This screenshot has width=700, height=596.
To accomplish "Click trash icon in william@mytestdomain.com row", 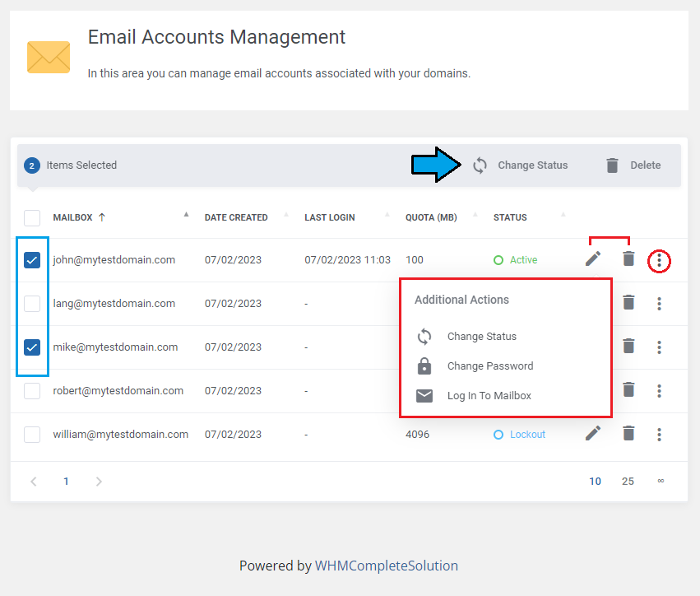I will click(x=628, y=433).
